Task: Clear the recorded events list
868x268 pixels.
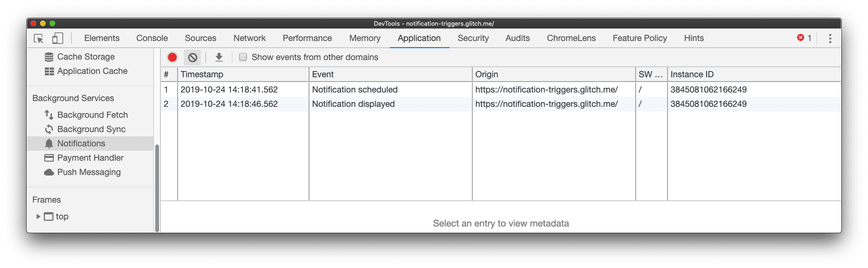Action: click(192, 57)
